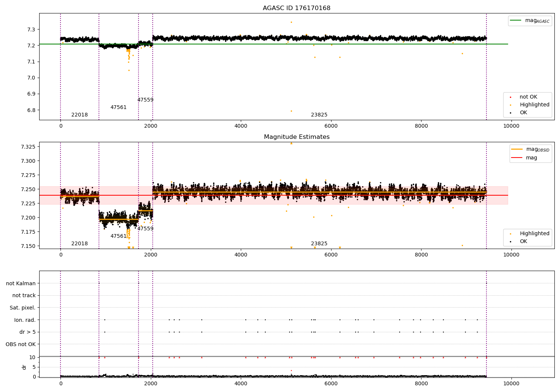Click the 7.325 y-axis tick label

point(28,147)
